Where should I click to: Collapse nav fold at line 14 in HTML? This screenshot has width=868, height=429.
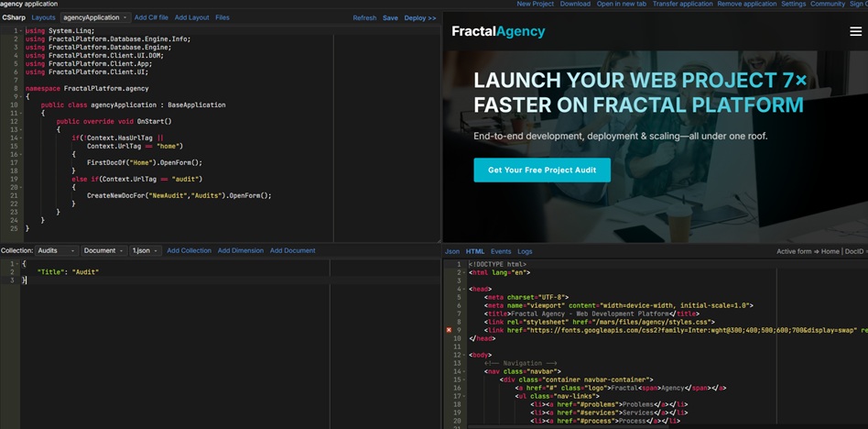click(464, 371)
